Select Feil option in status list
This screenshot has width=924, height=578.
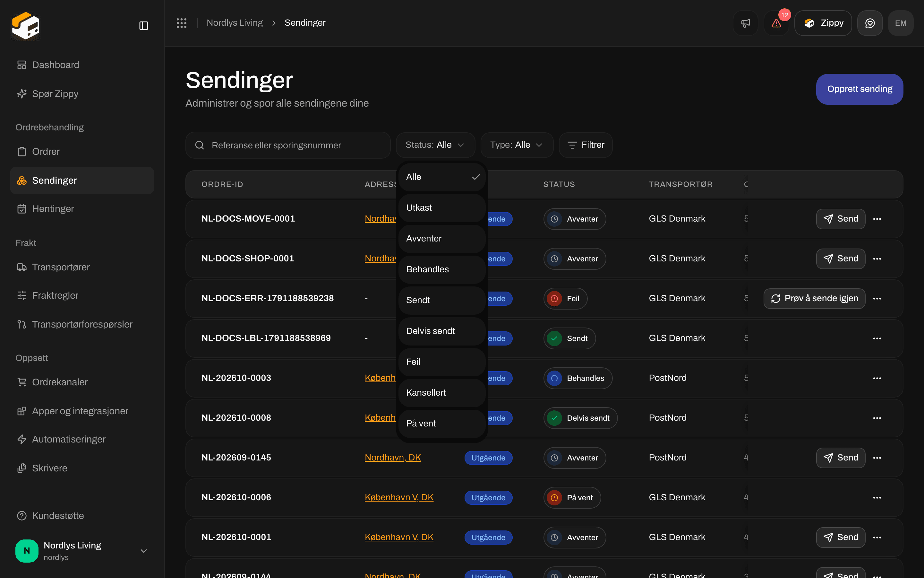point(442,362)
